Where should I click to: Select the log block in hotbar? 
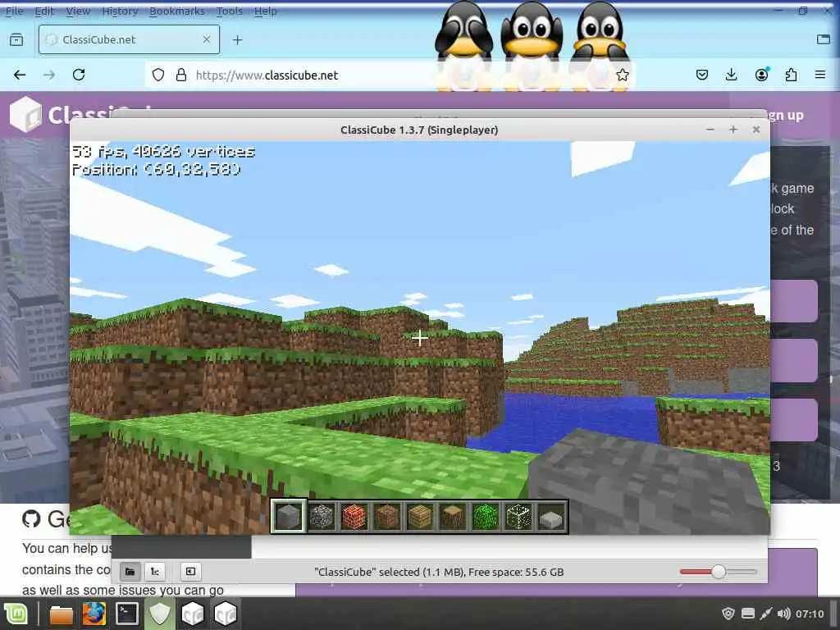coord(453,517)
